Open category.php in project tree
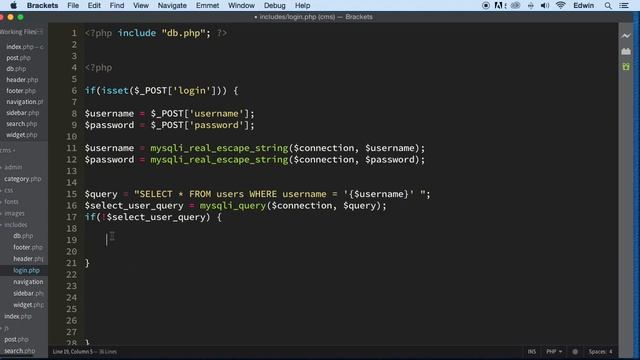Screen dimensions: 640x360 coord(23,179)
